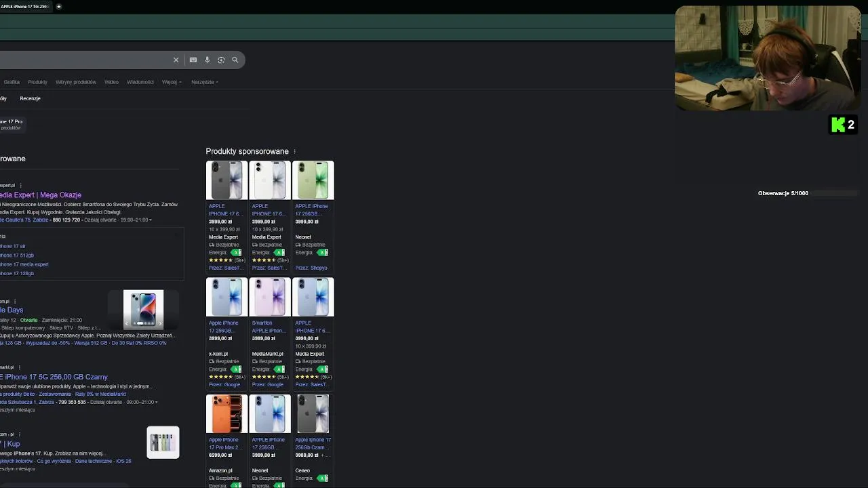Open the iphone 17 air sitelink

point(13,246)
